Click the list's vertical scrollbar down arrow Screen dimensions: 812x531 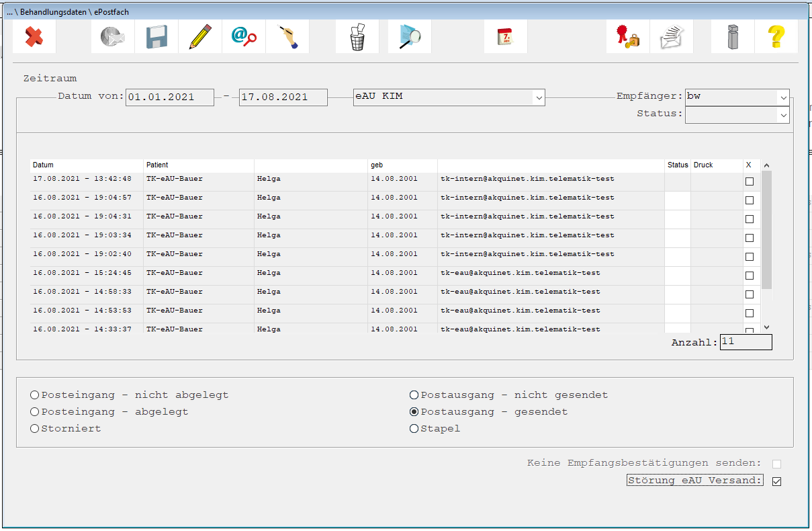[x=766, y=327]
